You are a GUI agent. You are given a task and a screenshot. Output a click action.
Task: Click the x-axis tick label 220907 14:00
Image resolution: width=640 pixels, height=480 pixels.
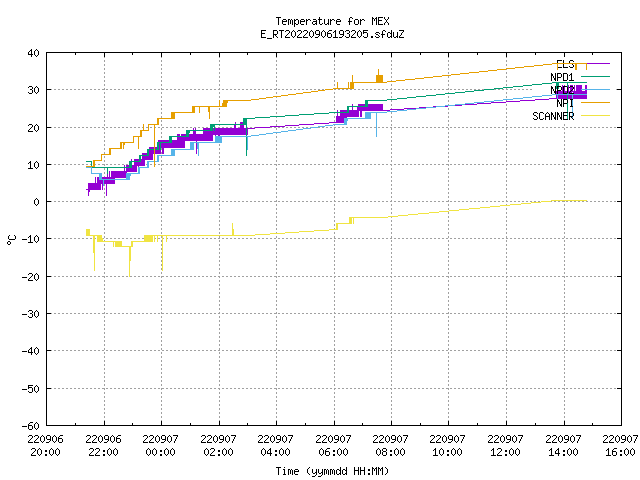click(x=564, y=446)
